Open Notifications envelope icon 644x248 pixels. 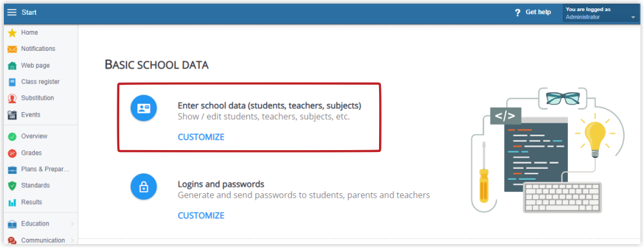12,49
